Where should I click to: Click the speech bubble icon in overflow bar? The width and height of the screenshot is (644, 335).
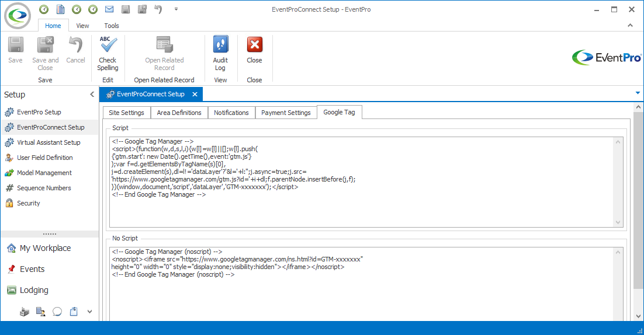57,312
